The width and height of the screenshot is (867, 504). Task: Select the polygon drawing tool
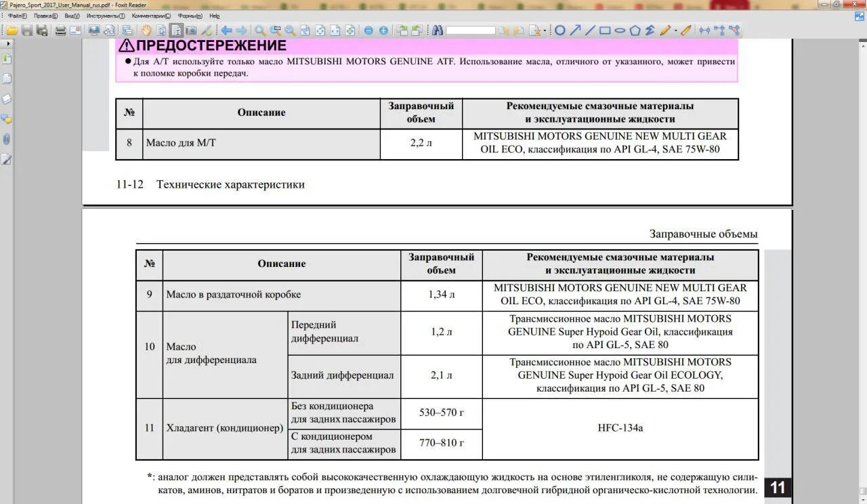point(635,30)
